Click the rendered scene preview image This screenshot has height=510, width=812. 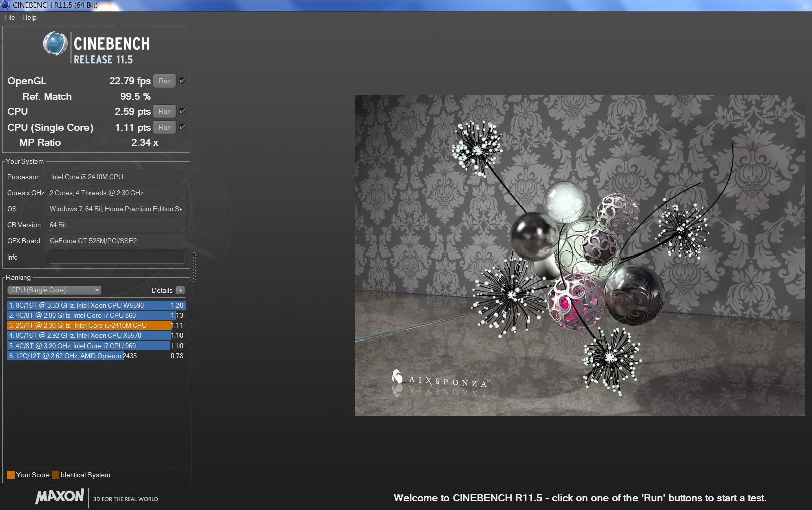(x=580, y=256)
